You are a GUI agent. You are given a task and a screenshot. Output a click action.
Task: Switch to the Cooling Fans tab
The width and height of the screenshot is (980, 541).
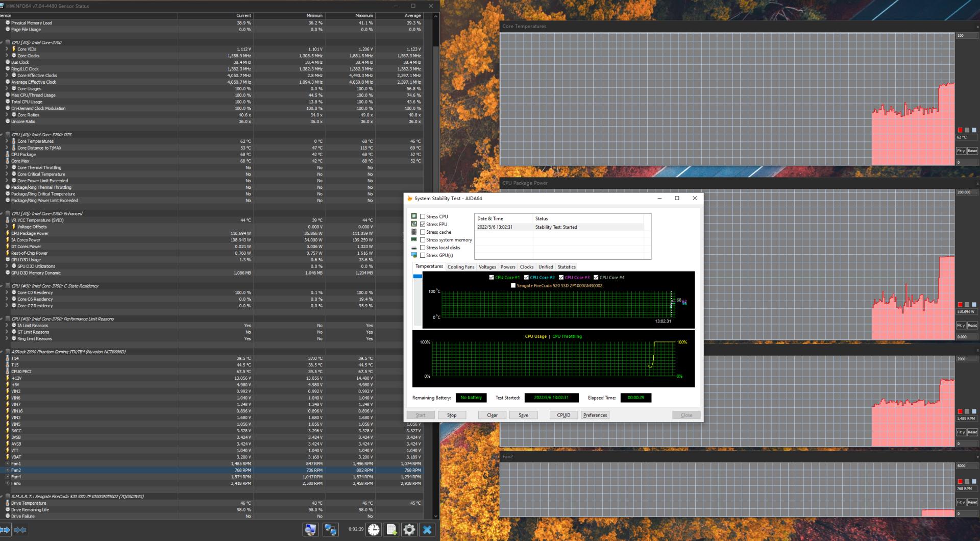(460, 267)
